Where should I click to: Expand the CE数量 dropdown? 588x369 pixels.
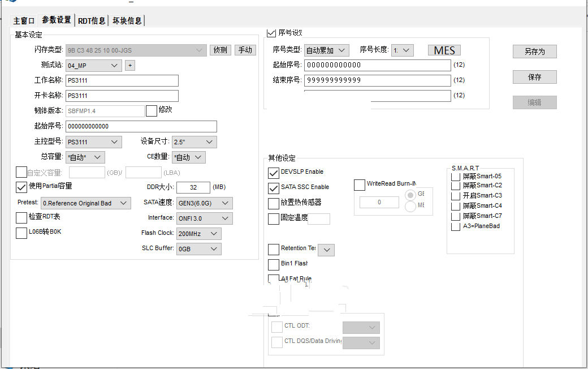coord(189,157)
